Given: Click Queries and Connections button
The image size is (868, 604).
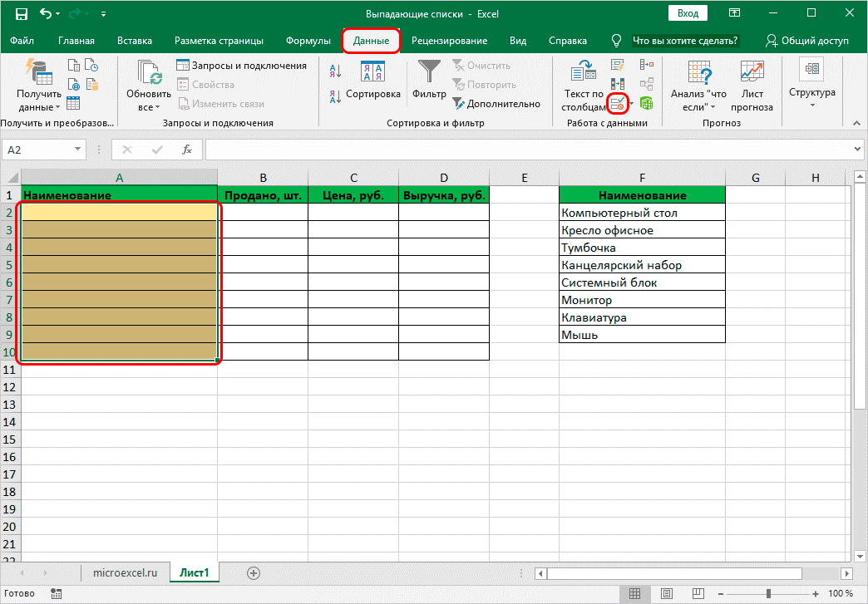Looking at the screenshot, I should tap(241, 66).
